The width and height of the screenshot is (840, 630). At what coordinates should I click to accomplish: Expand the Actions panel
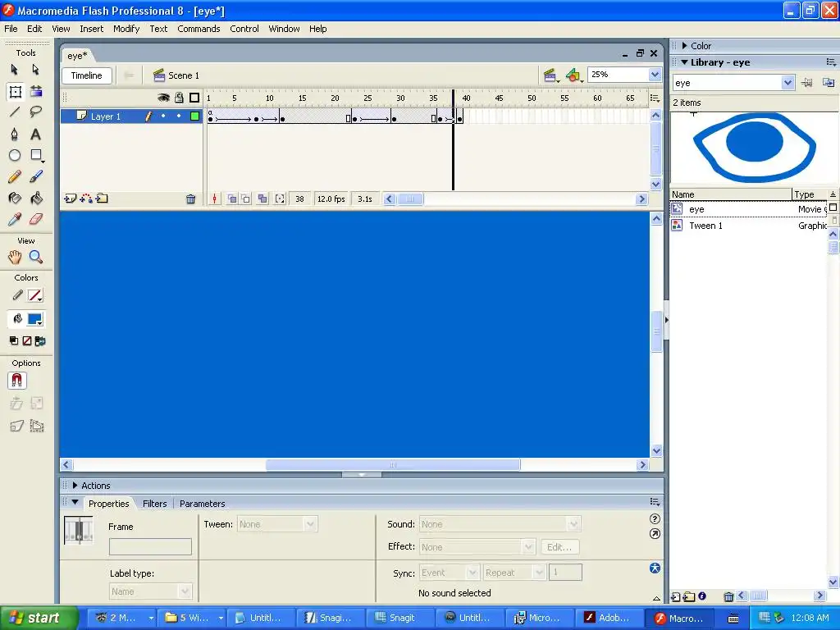(x=75, y=486)
